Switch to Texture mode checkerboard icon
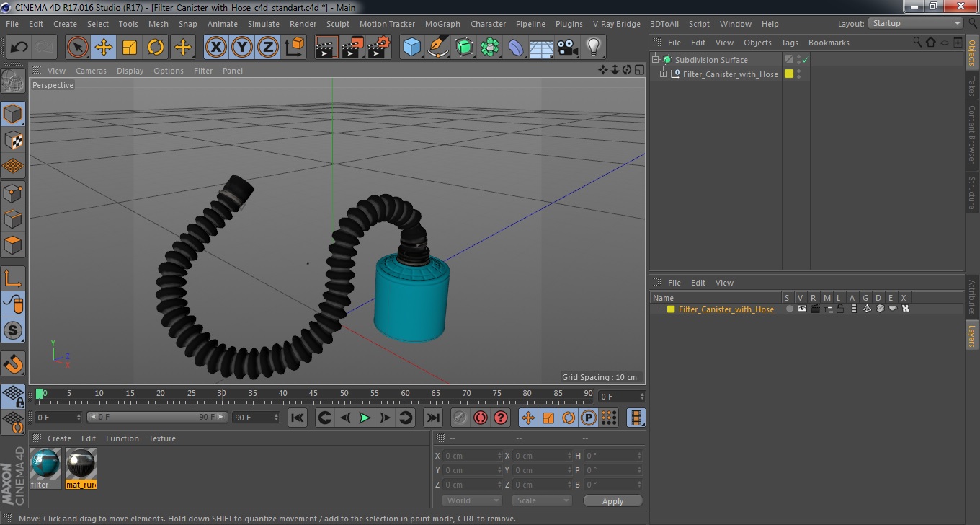This screenshot has width=980, height=525. point(13,140)
